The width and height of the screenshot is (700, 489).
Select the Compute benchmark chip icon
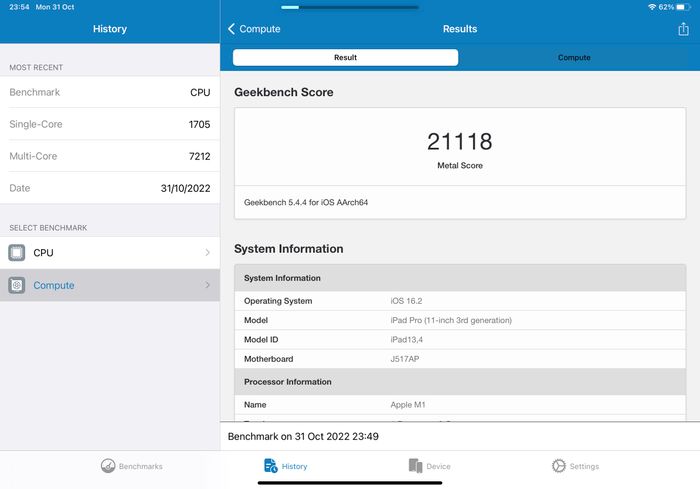point(17,285)
